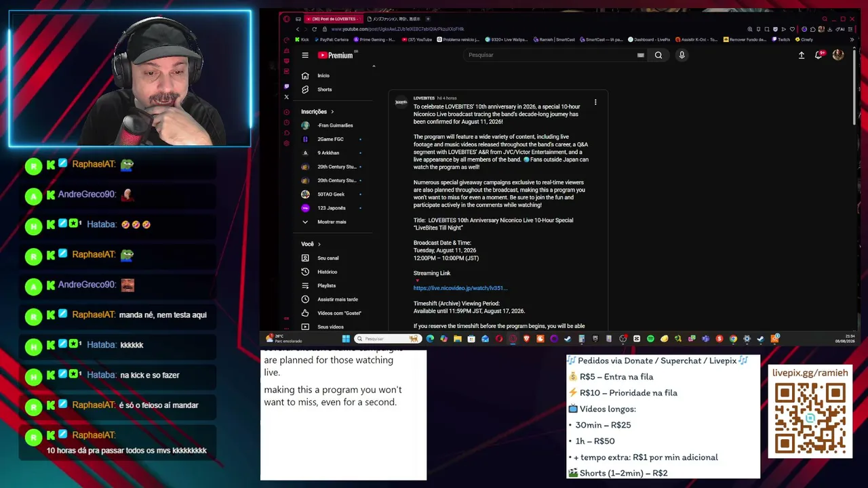Switch to the Post de LOVEBITES browser tab
The height and width of the screenshot is (488, 868).
pyautogui.click(x=334, y=19)
